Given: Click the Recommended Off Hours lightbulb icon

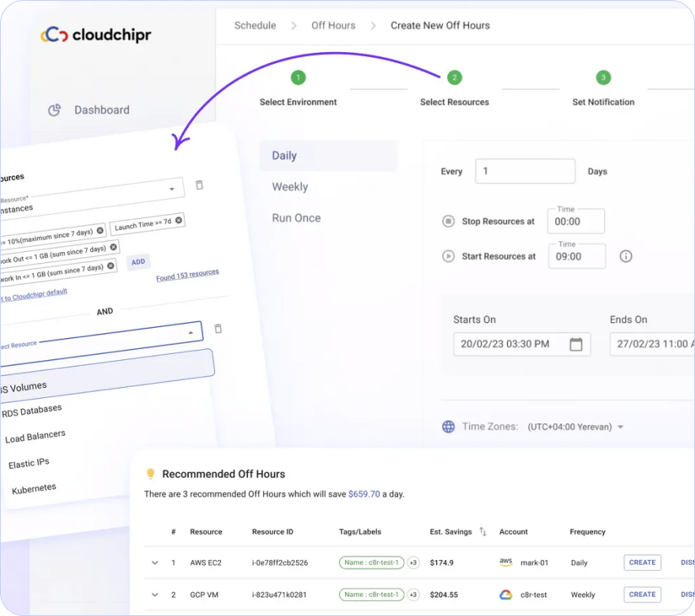Looking at the screenshot, I should click(x=151, y=474).
